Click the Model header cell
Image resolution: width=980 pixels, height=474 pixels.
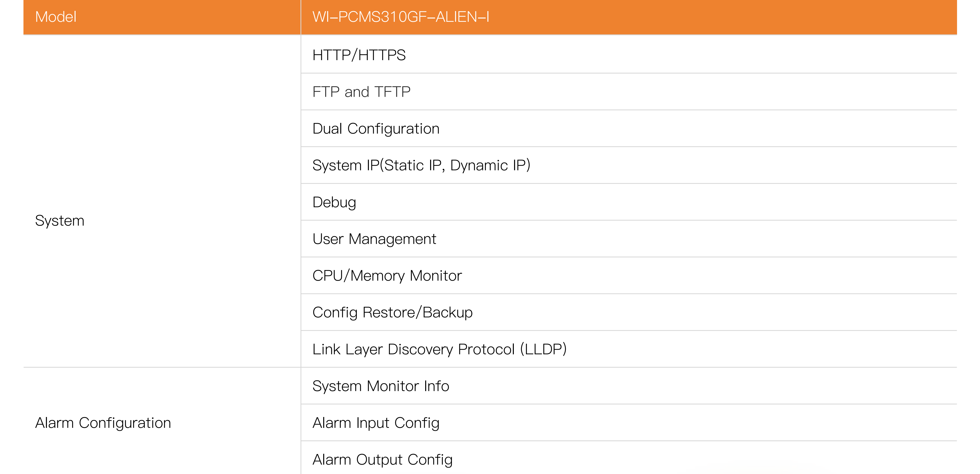pyautogui.click(x=56, y=17)
